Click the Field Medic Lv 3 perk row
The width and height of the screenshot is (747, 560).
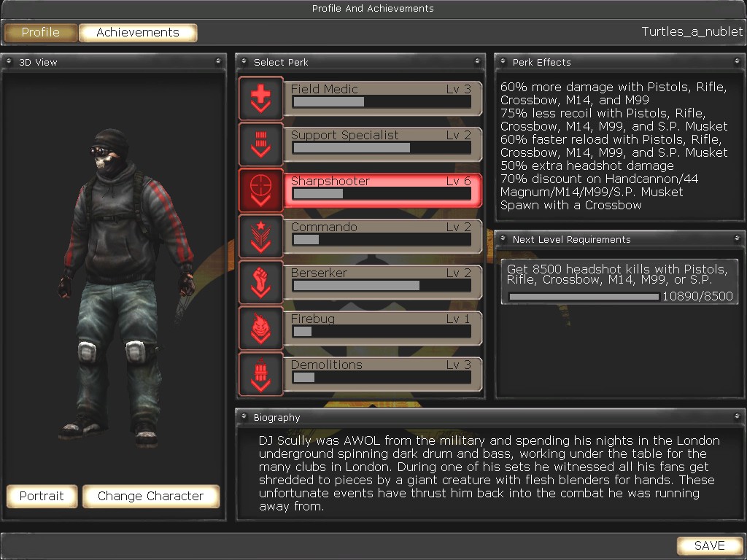382,98
